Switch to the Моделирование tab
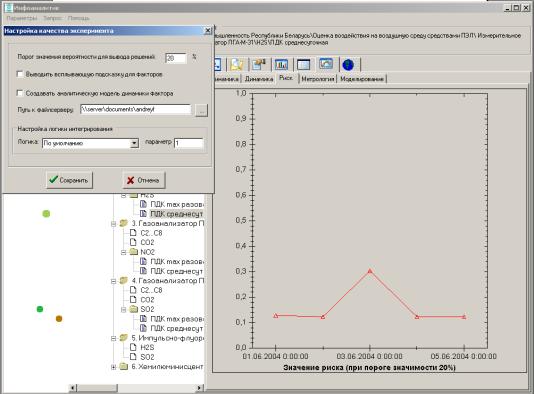 pos(362,79)
